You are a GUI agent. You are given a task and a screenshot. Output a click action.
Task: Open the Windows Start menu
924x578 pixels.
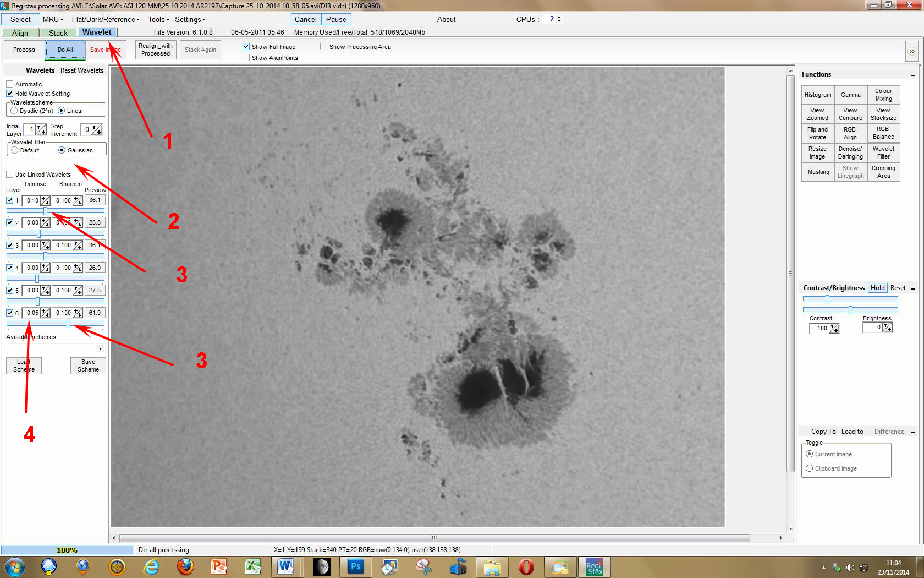14,566
